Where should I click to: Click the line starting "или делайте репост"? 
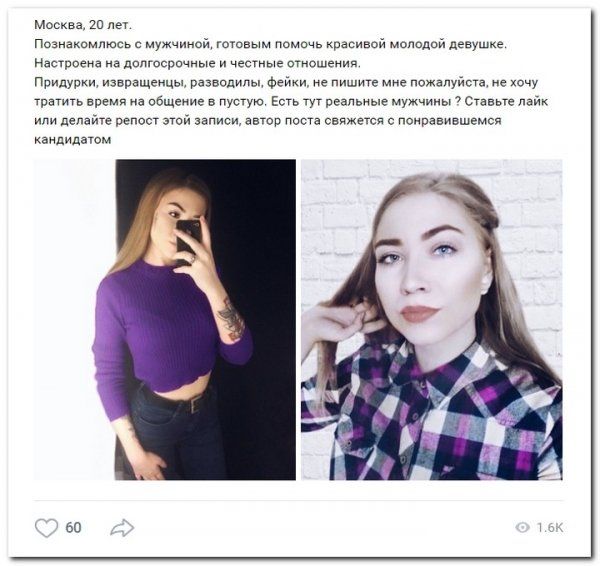coord(268,121)
